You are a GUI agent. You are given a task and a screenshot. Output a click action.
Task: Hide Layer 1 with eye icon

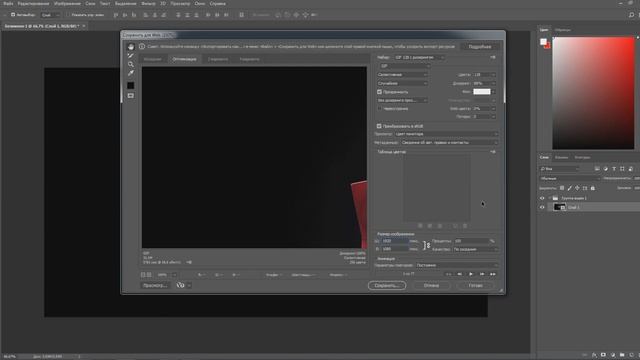542,207
